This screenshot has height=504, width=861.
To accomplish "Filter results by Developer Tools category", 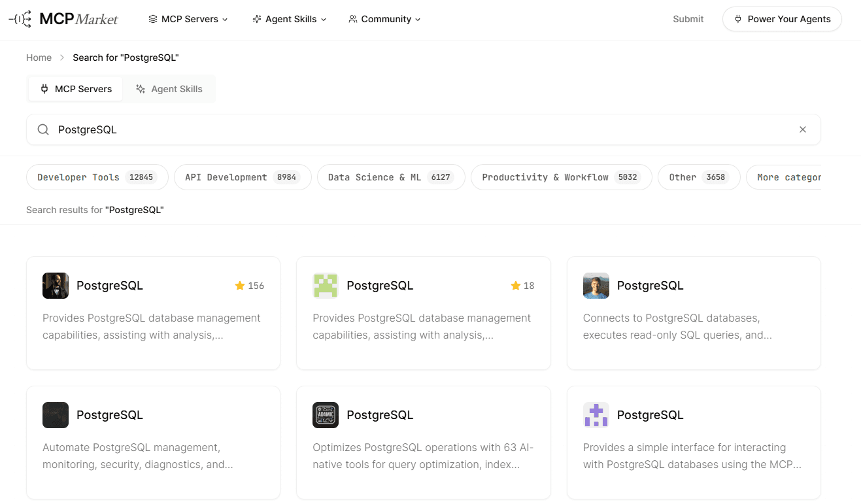I will pyautogui.click(x=97, y=176).
